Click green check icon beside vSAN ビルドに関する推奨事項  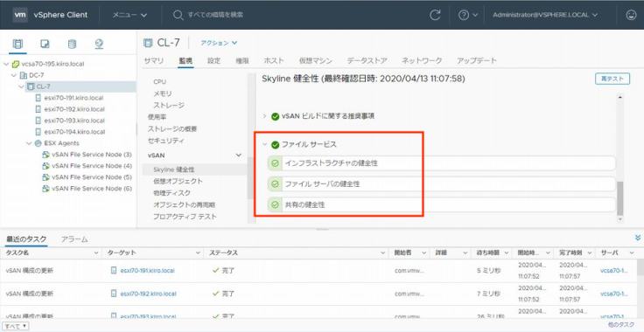click(275, 116)
